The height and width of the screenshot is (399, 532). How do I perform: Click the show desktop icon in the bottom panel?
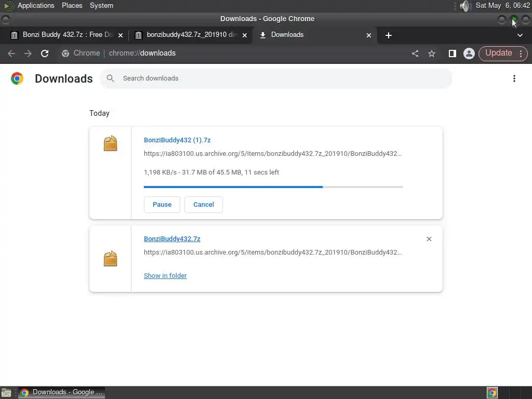click(6, 393)
